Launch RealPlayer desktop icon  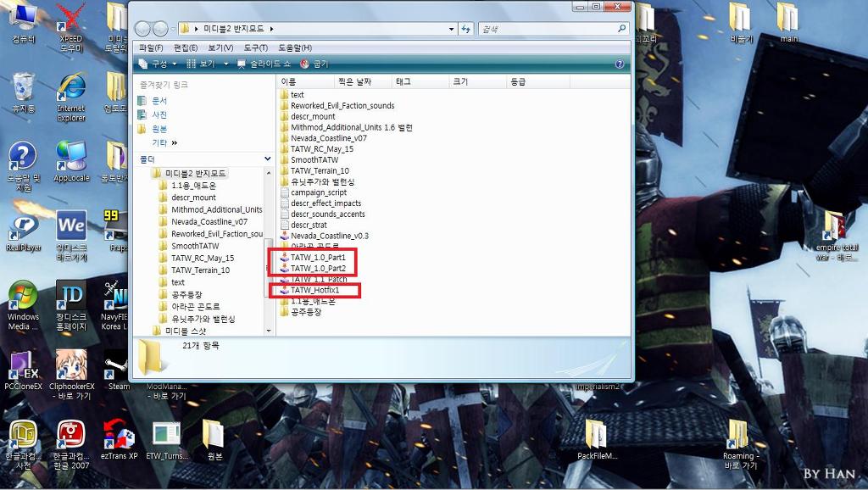(23, 232)
